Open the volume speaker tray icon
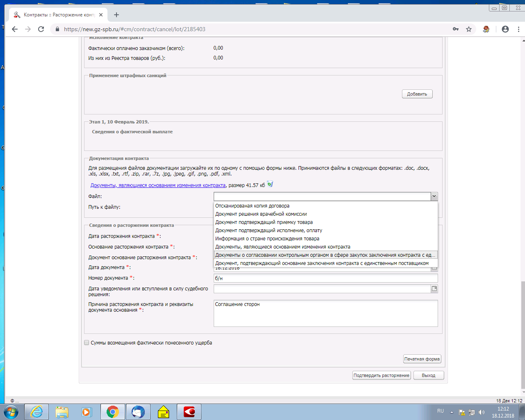This screenshot has width=525, height=420. click(x=482, y=412)
